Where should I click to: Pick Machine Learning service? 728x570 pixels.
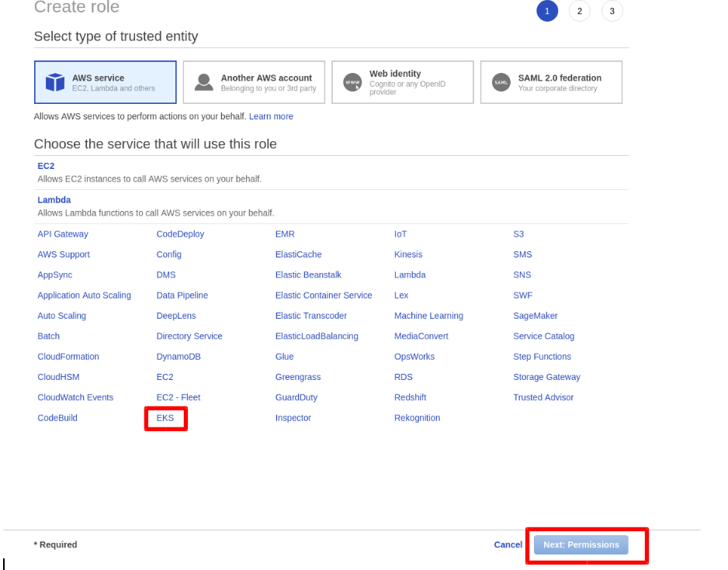(428, 316)
